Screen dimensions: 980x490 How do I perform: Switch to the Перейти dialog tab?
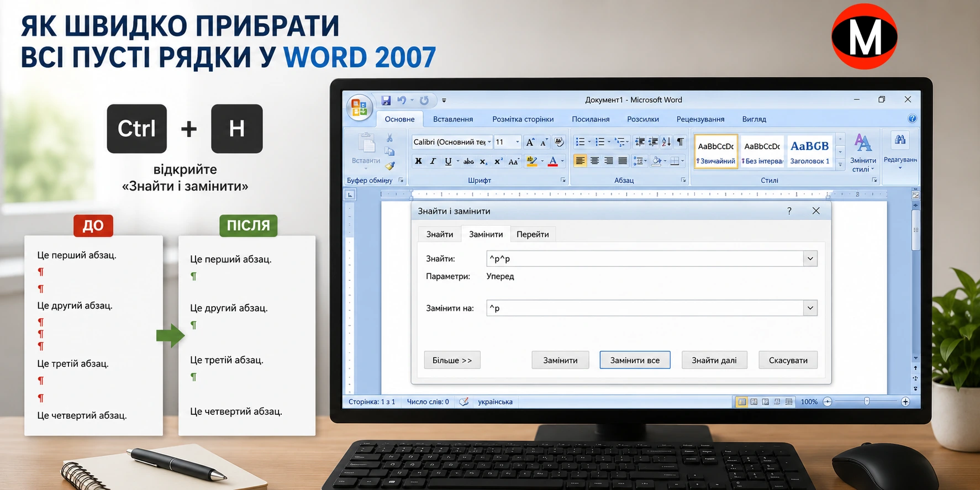(533, 234)
